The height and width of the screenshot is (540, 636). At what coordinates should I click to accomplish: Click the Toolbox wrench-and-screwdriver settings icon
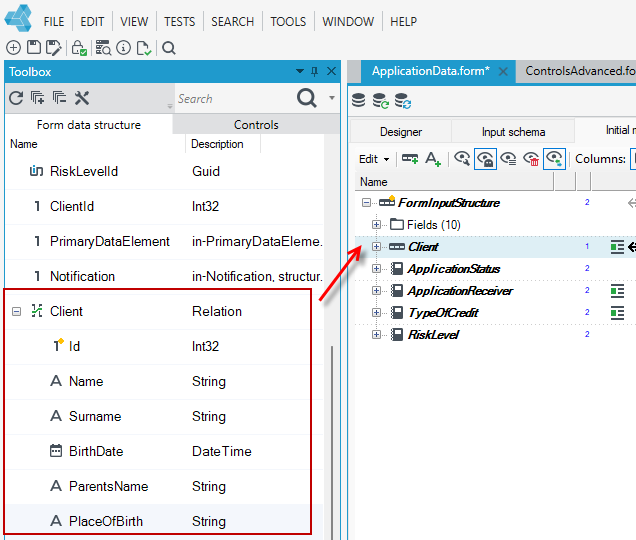(x=82, y=98)
